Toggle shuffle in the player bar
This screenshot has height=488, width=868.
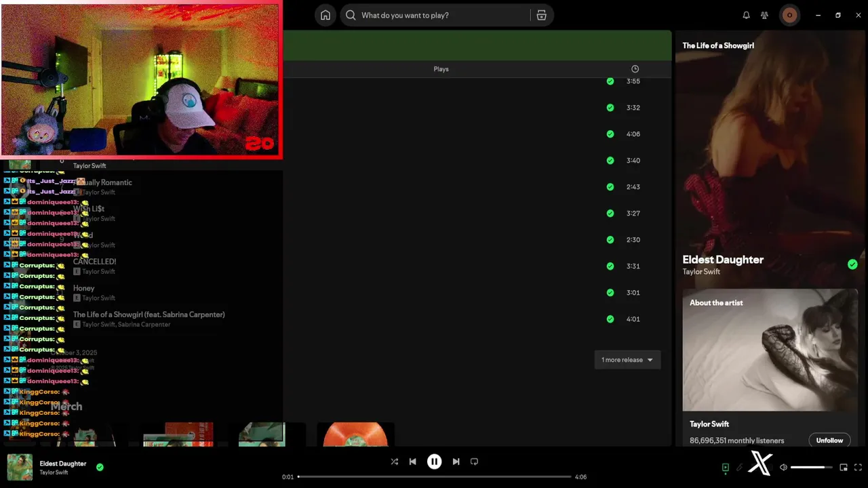coord(394,462)
